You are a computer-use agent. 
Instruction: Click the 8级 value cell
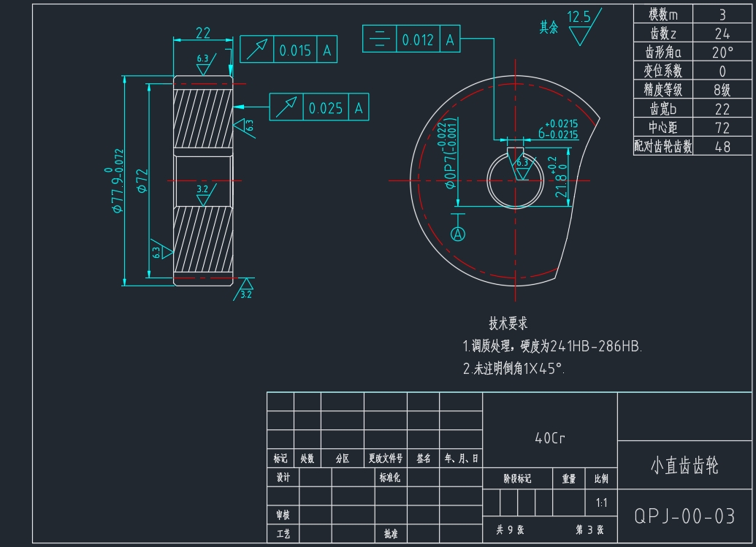722,90
